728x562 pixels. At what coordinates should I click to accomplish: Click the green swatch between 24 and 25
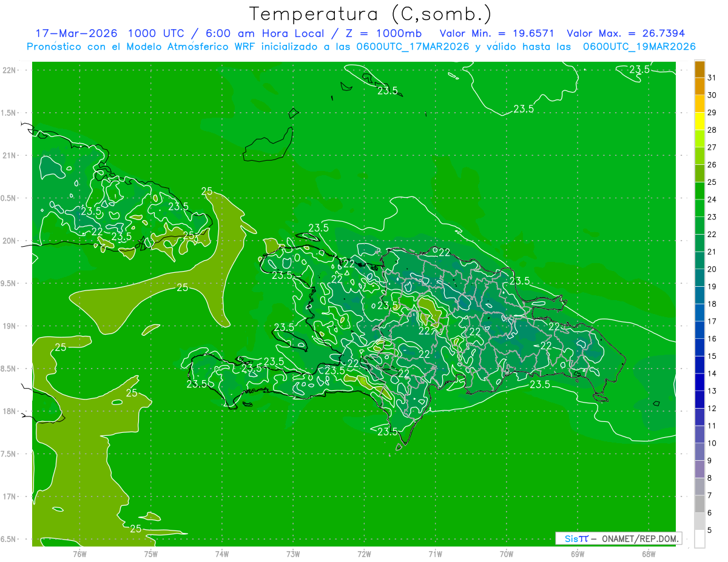click(x=699, y=190)
